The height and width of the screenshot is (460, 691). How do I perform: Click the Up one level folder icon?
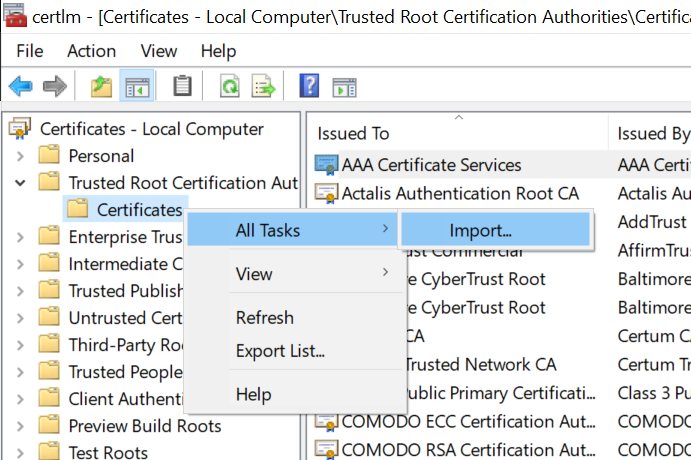click(101, 86)
